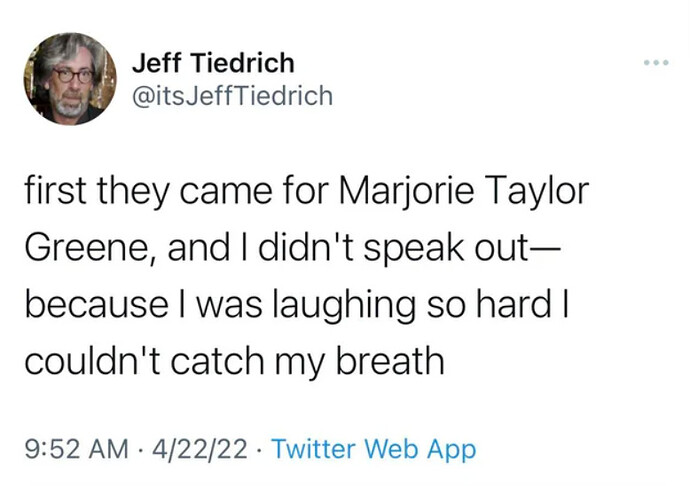Open the Twitter Web App source link
The width and height of the screenshot is (690, 486).
pos(373,450)
